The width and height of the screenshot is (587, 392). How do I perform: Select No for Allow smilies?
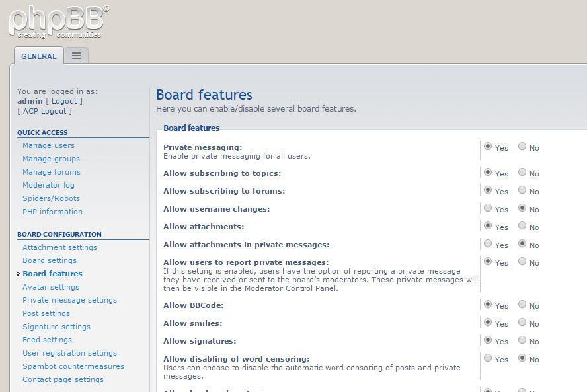522,323
